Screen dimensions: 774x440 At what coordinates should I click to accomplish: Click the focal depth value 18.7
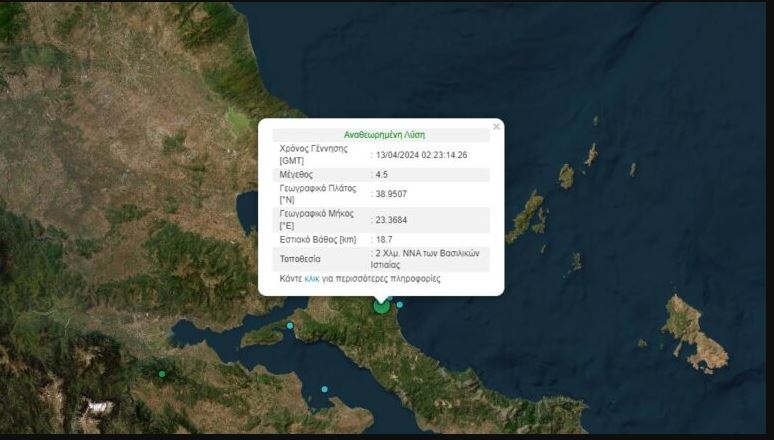click(x=386, y=240)
